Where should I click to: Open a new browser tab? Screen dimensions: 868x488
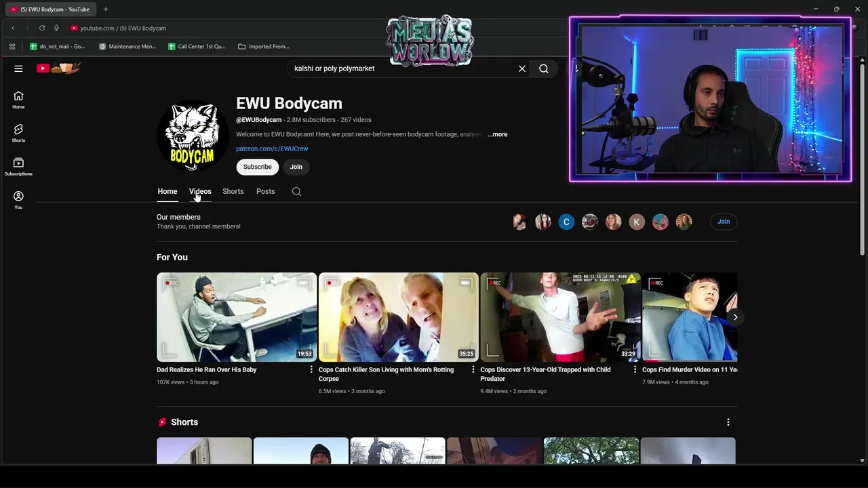(x=105, y=9)
